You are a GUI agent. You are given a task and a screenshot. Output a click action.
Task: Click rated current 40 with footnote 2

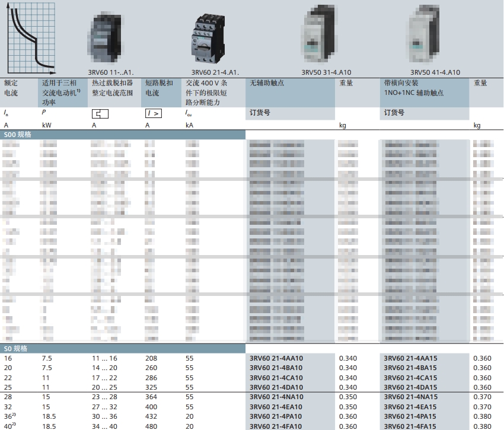click(10, 426)
